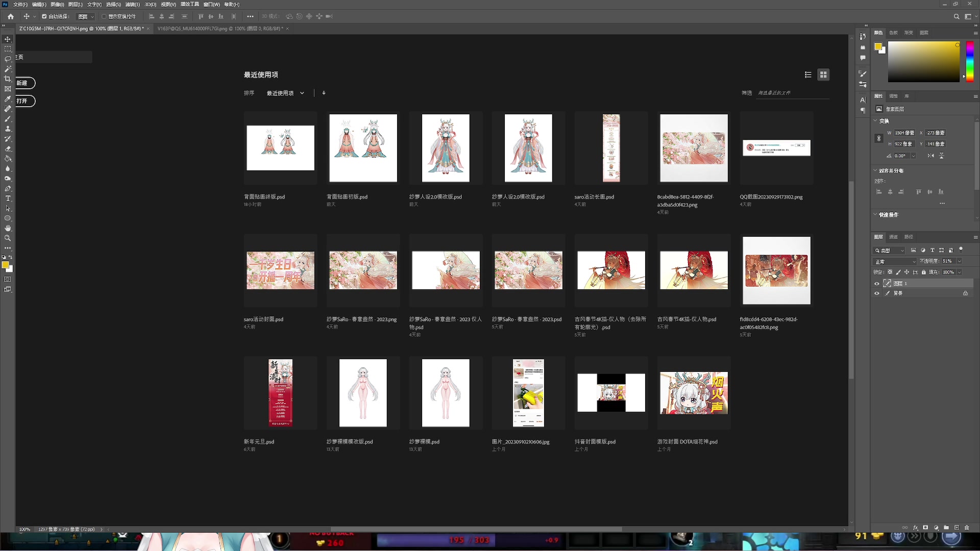The height and width of the screenshot is (551, 980).
Task: Hide 背景 layer using its eye icon
Action: coord(877,293)
